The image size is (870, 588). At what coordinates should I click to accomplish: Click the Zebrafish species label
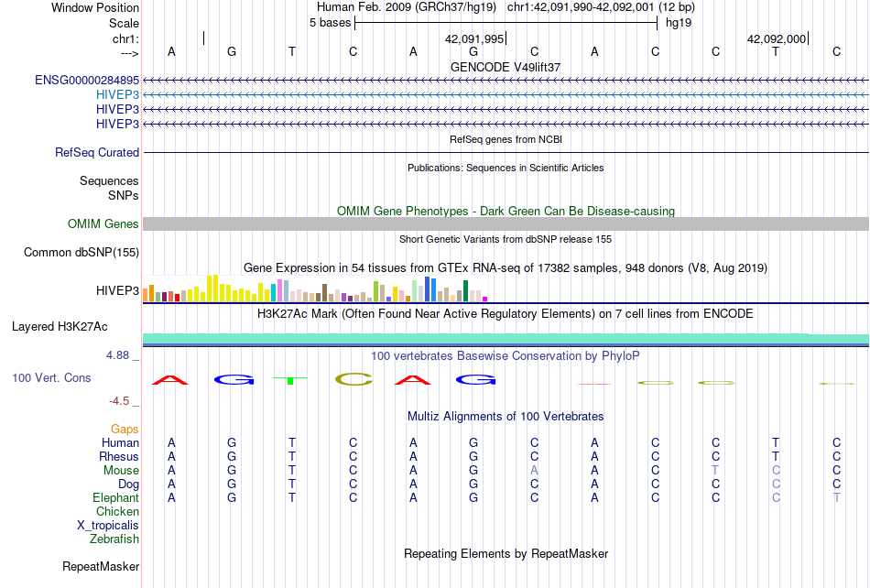114,539
